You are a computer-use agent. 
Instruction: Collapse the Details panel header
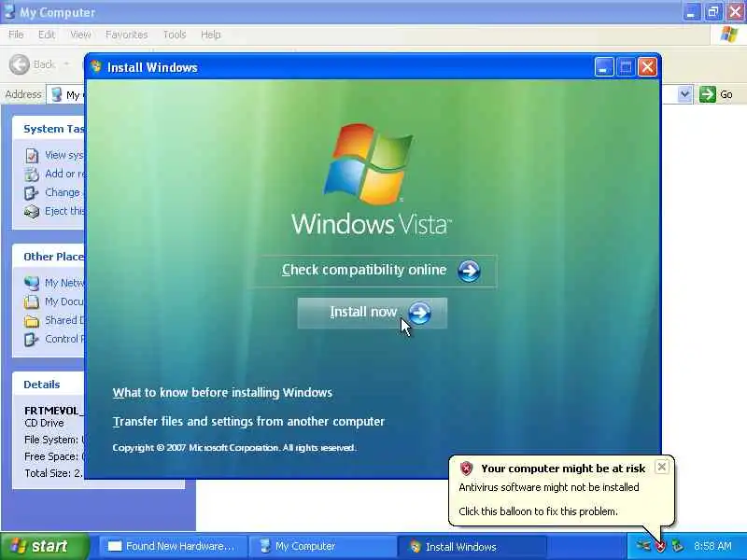49,385
